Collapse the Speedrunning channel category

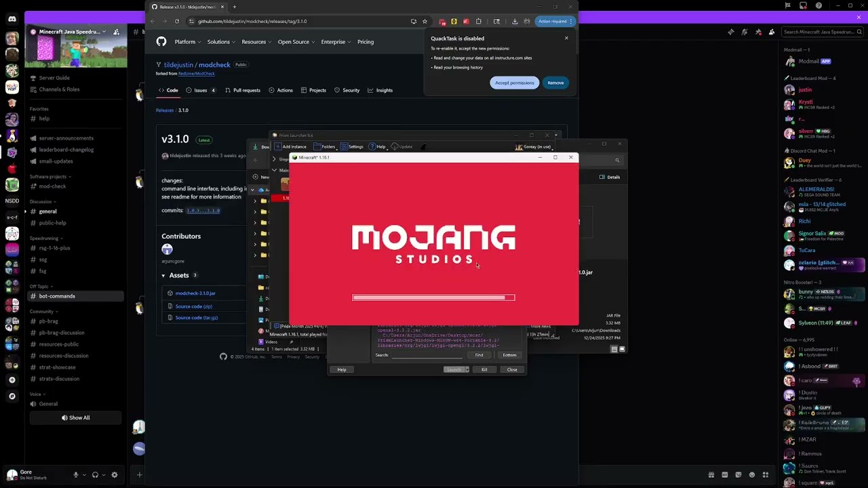pyautogui.click(x=45, y=239)
